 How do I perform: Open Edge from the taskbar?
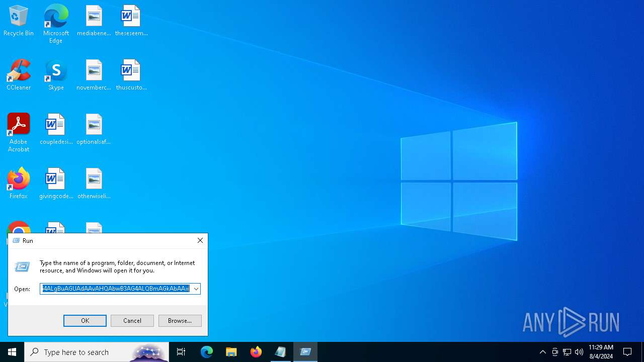(x=207, y=352)
